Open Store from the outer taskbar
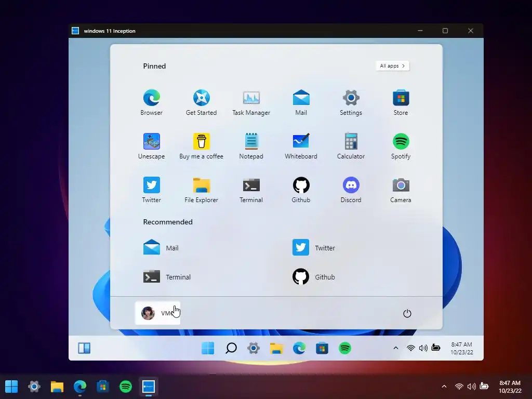 (103, 386)
